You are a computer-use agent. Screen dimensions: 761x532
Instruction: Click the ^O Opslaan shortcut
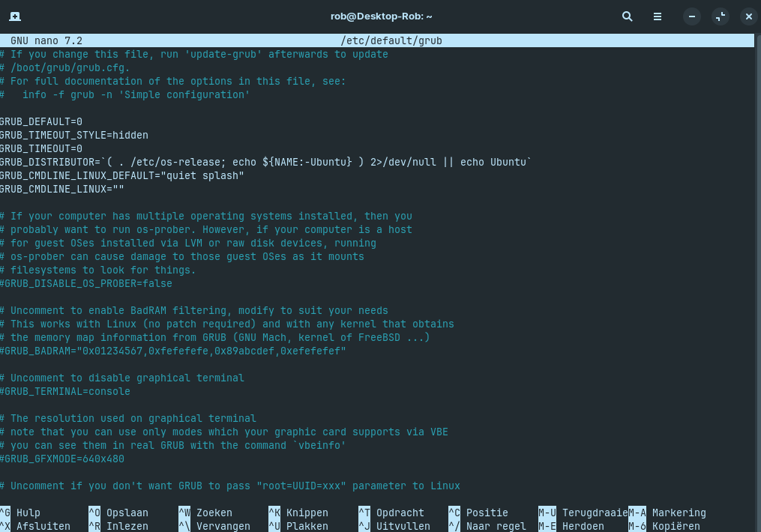click(x=118, y=513)
